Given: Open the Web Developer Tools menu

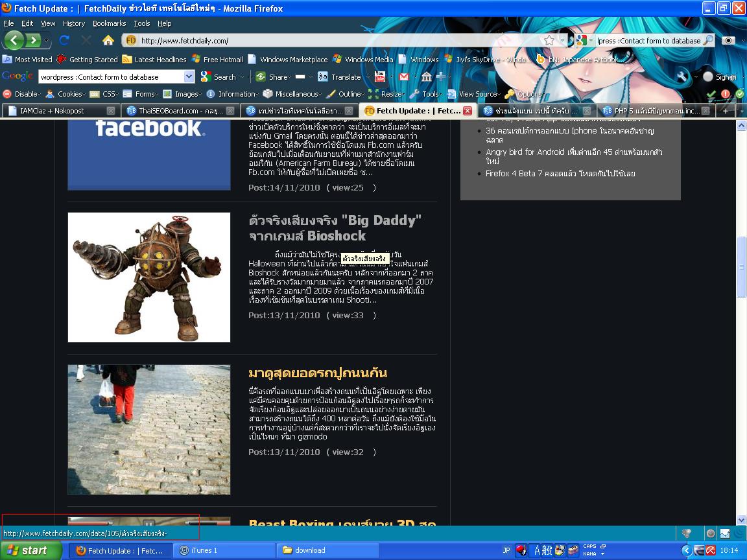Looking at the screenshot, I should click(426, 94).
